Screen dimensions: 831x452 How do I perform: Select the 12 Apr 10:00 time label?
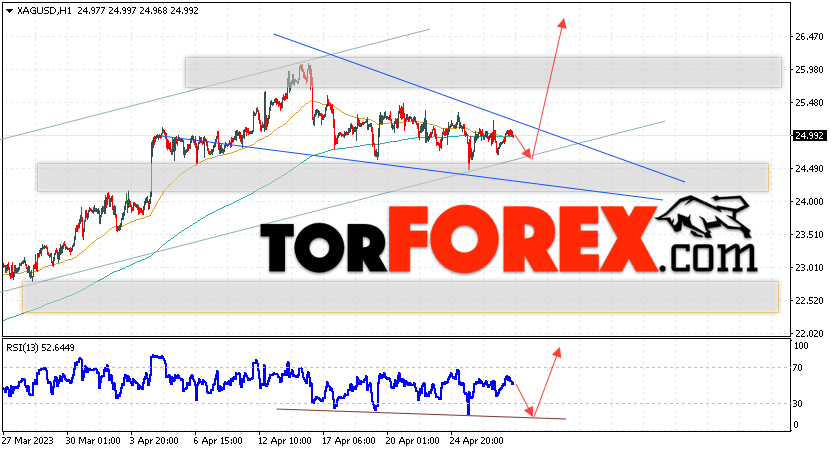[285, 441]
